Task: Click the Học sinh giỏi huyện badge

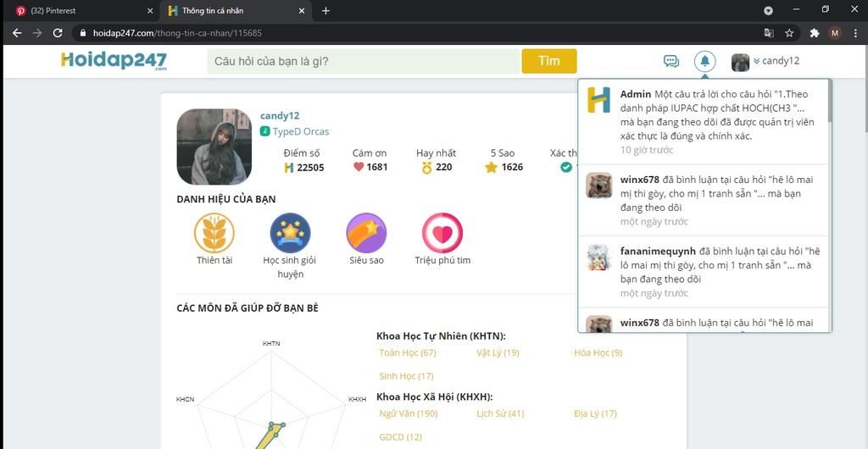Action: pyautogui.click(x=290, y=233)
